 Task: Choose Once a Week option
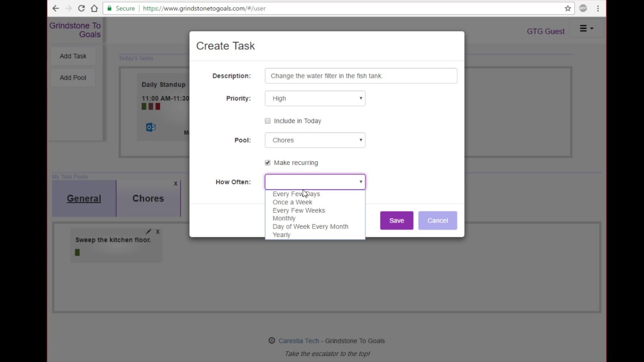pos(292,202)
